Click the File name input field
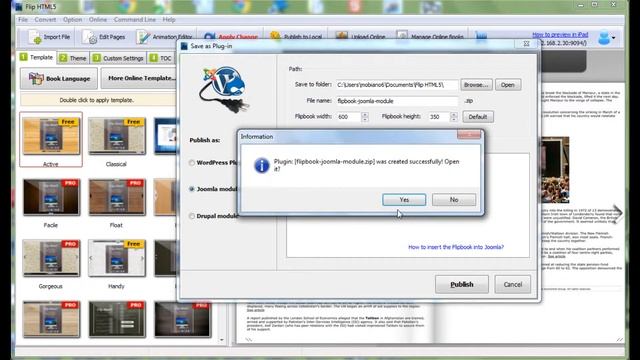Viewport: 640px width, 360px height. pyautogui.click(x=397, y=101)
